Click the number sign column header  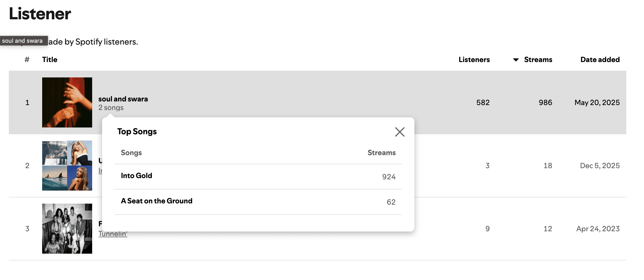pyautogui.click(x=27, y=60)
